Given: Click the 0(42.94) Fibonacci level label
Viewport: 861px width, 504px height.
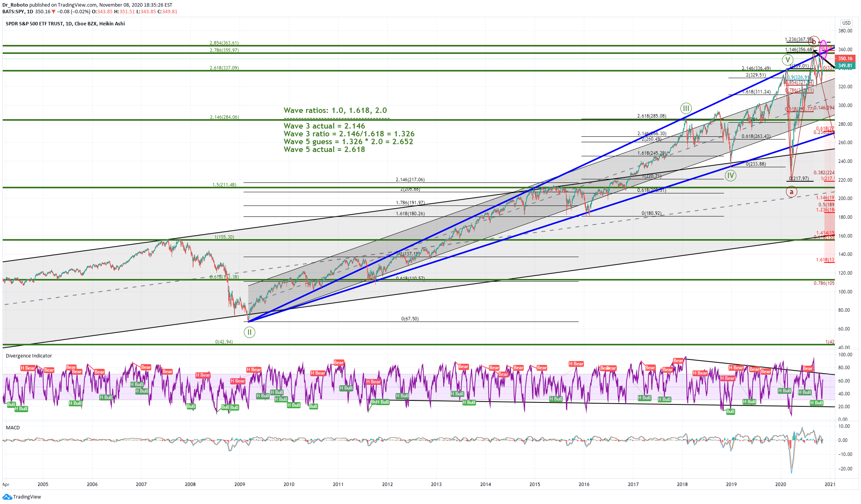Looking at the screenshot, I should tap(224, 342).
